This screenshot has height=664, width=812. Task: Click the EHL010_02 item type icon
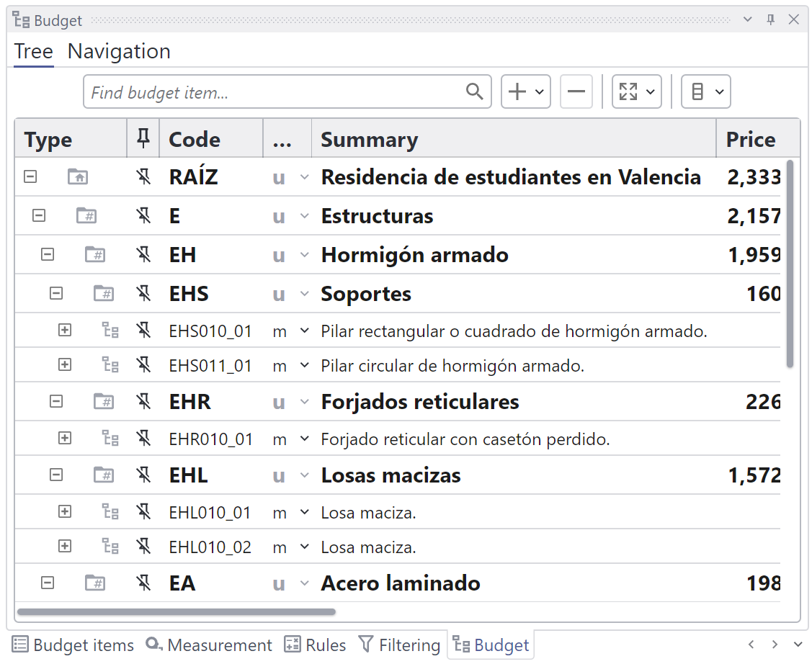click(110, 547)
